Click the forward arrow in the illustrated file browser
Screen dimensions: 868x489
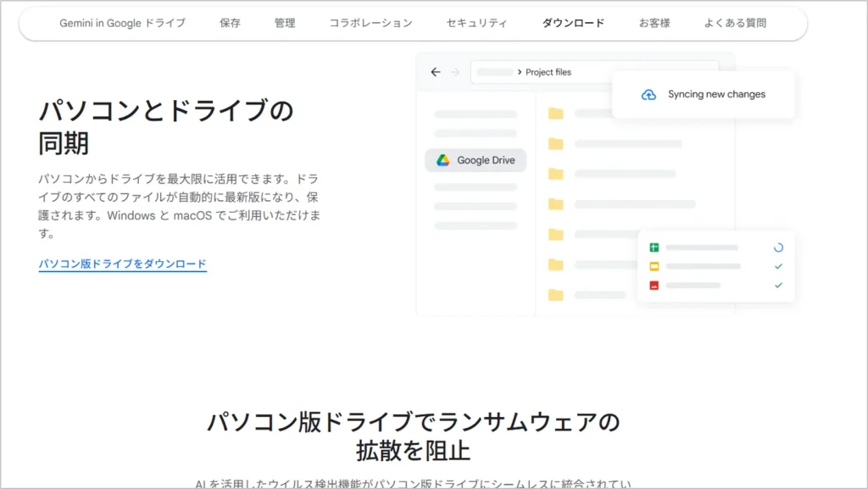pos(455,72)
